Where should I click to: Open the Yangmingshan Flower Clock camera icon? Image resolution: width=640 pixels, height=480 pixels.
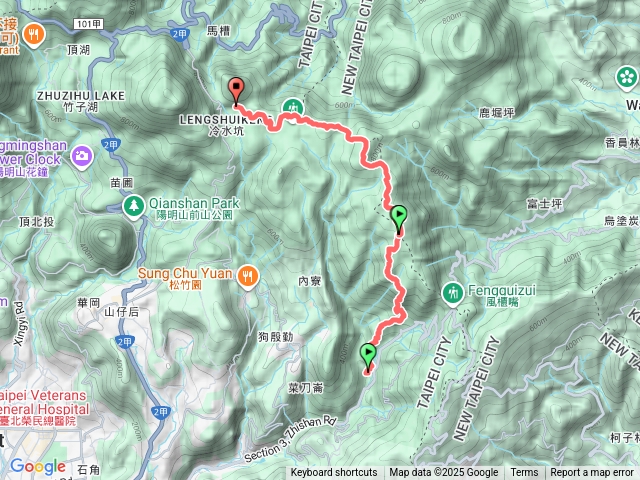(x=82, y=157)
